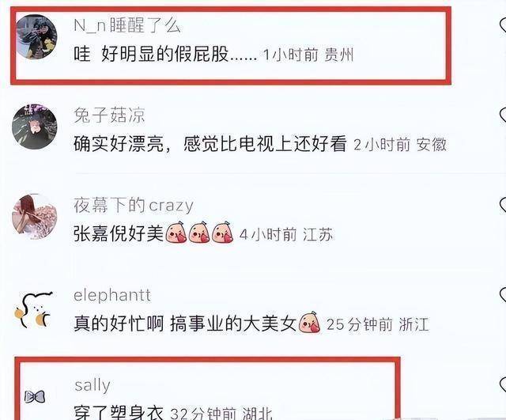Open profile via username N_n睡醒了么

126,25
